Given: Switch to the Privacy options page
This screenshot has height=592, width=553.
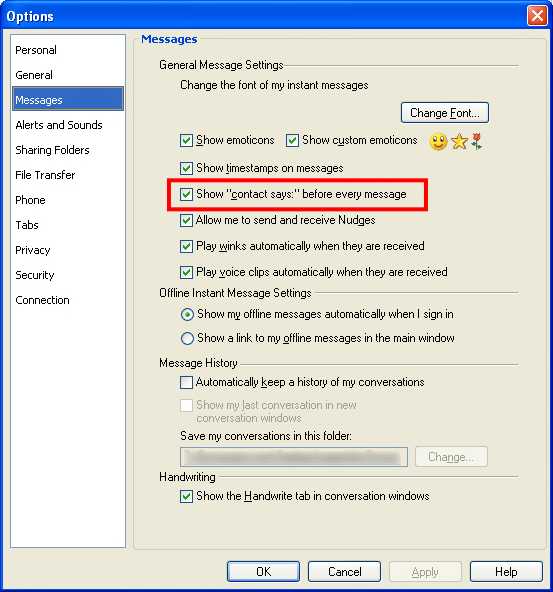Looking at the screenshot, I should (33, 250).
